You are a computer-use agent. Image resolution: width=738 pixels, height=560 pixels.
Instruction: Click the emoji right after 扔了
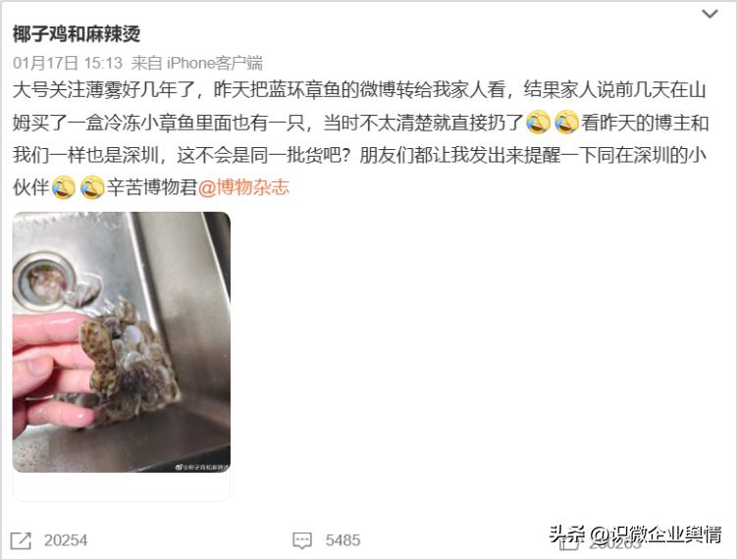coord(538,123)
